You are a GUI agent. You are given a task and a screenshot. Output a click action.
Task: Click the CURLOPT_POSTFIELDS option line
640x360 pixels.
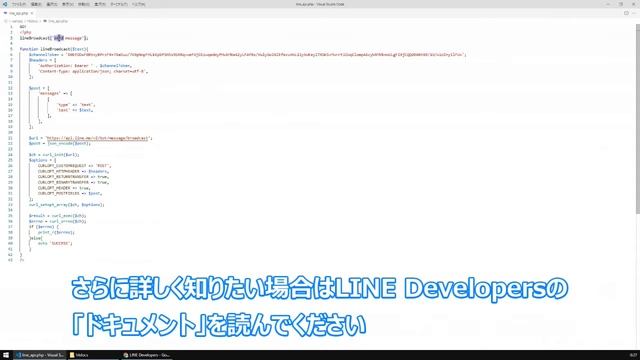point(70,193)
